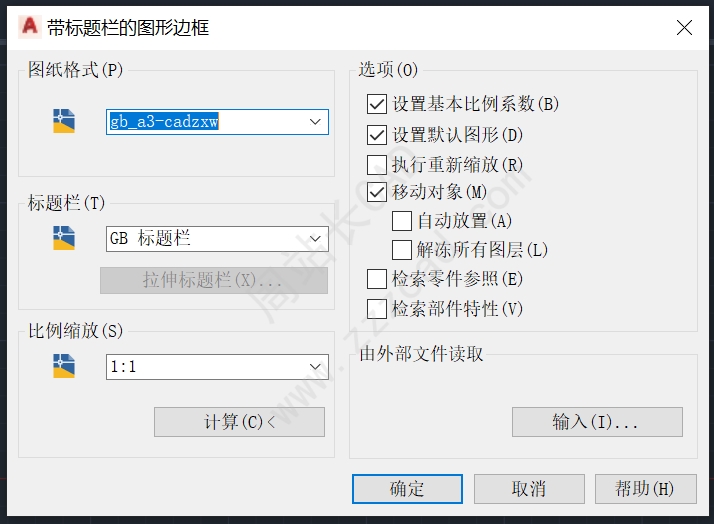Screen dimensions: 714x524
Task: Toggle 设置默认图形(D) checkbox
Action: 377,135
